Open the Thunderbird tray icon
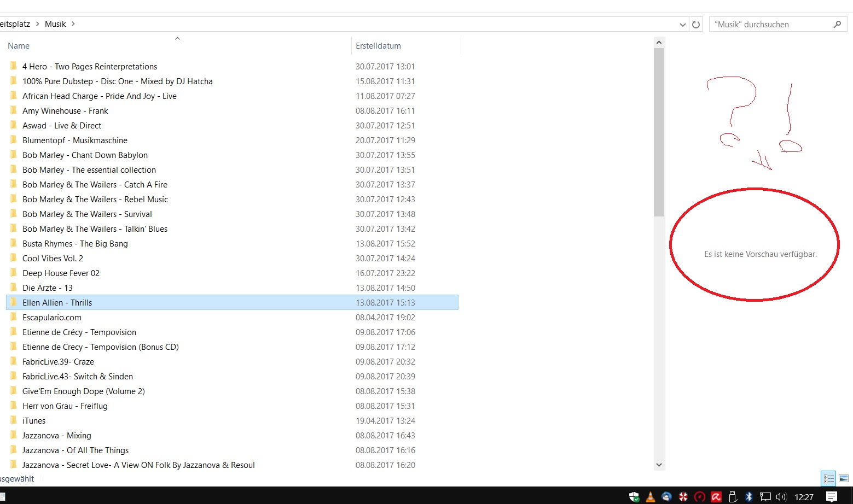 pos(666,497)
